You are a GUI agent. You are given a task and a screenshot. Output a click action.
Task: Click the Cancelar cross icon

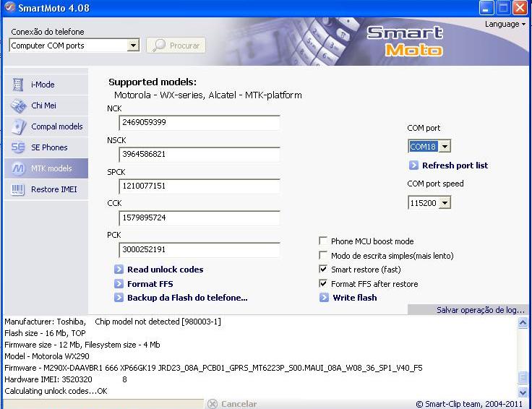tap(213, 404)
